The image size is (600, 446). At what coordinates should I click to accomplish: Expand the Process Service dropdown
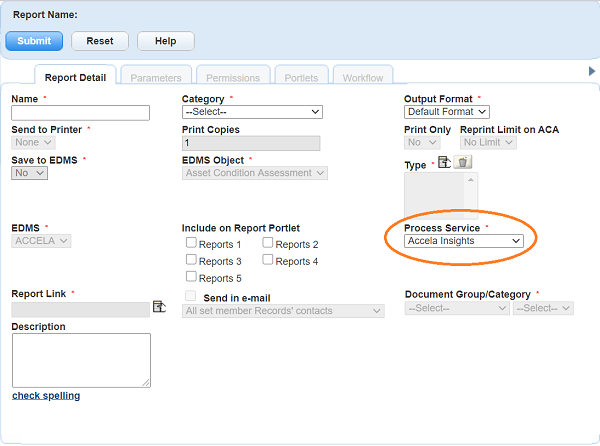[x=463, y=241]
